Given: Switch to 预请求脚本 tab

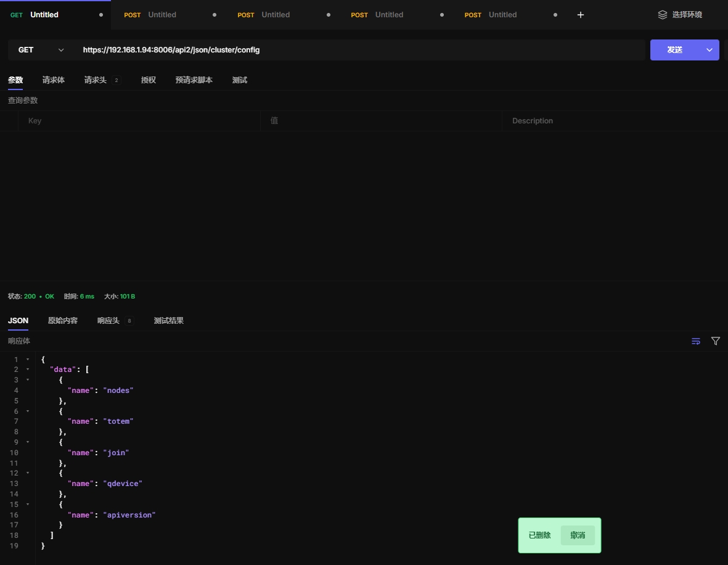Looking at the screenshot, I should [x=194, y=80].
